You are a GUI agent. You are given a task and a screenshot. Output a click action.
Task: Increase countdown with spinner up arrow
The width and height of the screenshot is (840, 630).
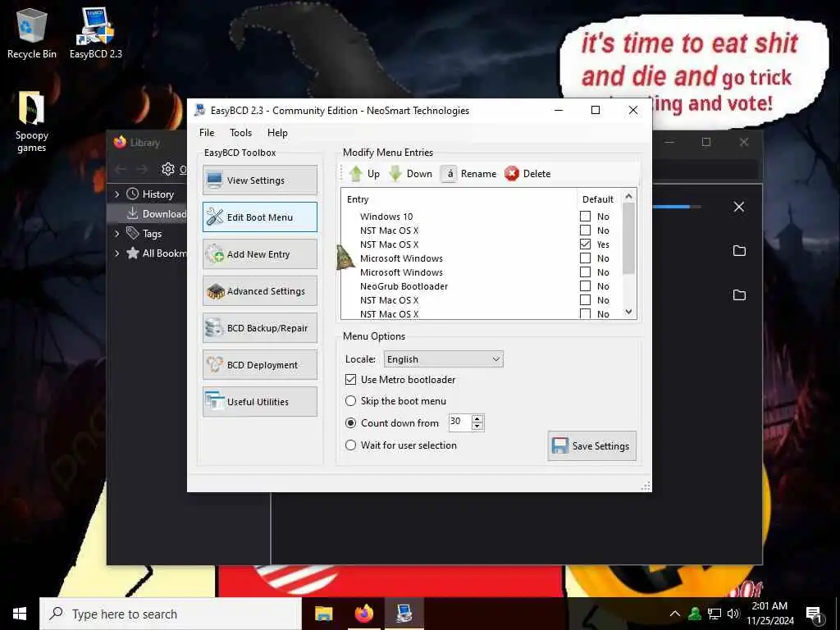pyautogui.click(x=477, y=418)
